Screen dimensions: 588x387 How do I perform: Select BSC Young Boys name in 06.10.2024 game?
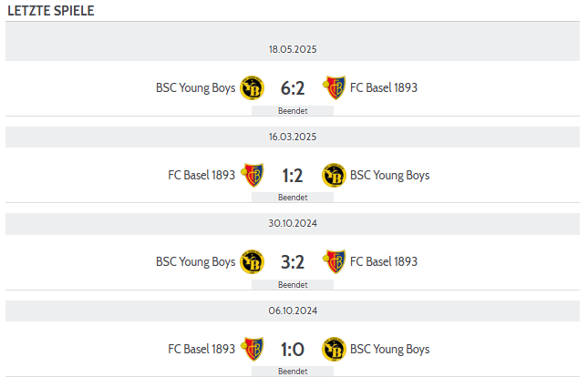pos(389,349)
